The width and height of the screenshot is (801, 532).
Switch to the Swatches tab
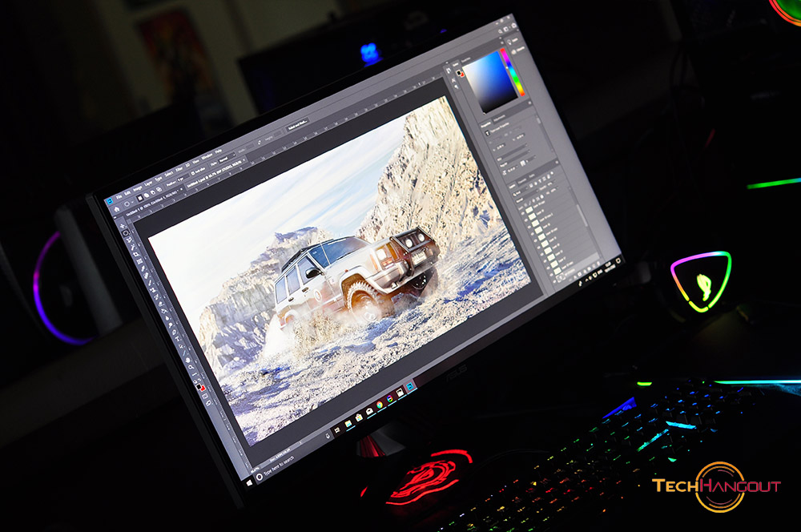[465, 60]
